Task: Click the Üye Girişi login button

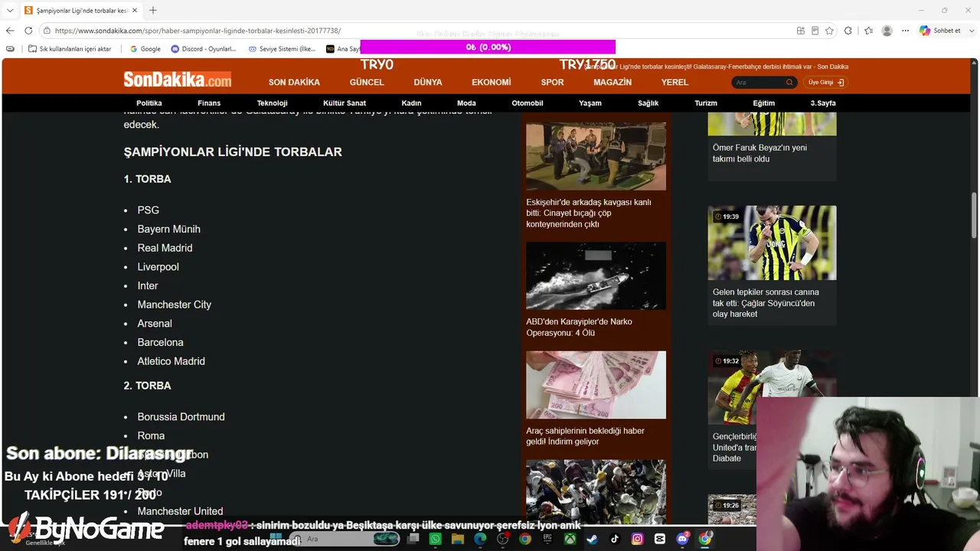Action: (x=826, y=83)
